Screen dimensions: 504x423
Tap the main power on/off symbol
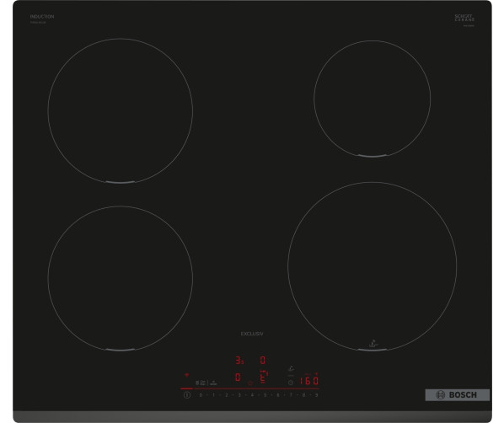187,395
